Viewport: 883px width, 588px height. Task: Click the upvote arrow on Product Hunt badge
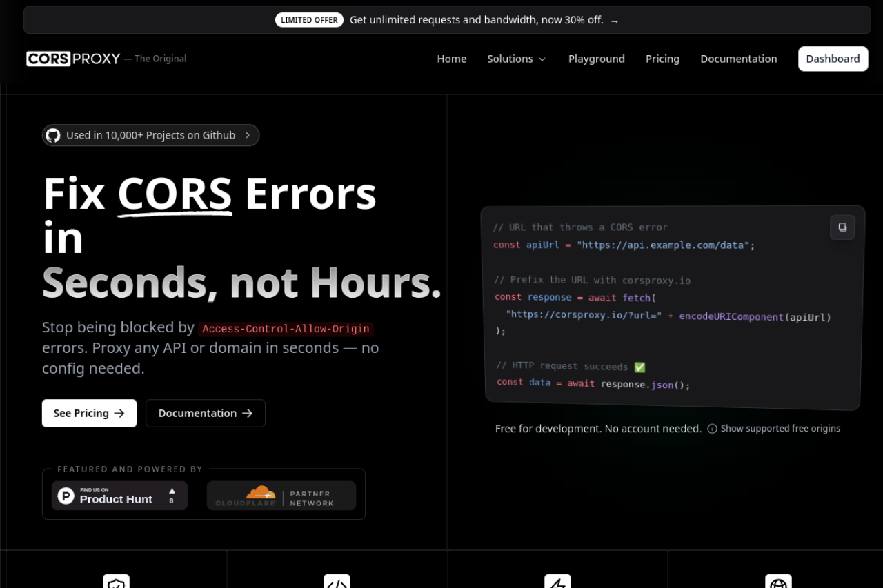click(x=172, y=491)
